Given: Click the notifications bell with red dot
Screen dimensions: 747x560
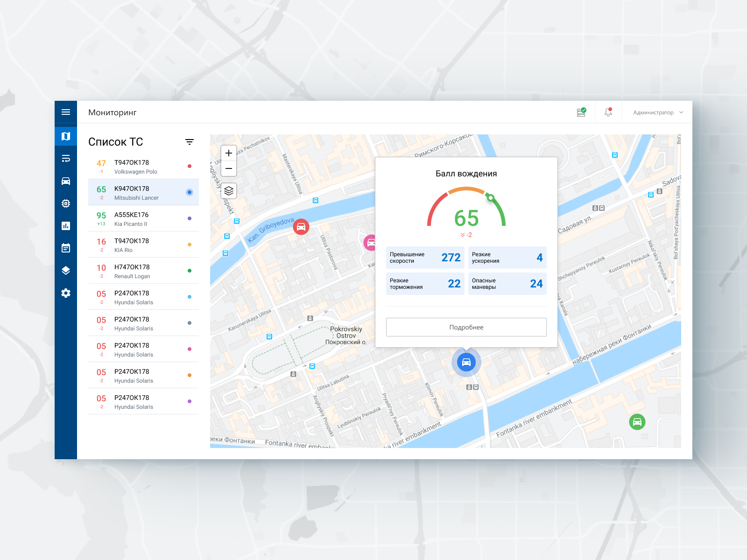Looking at the screenshot, I should point(608,112).
